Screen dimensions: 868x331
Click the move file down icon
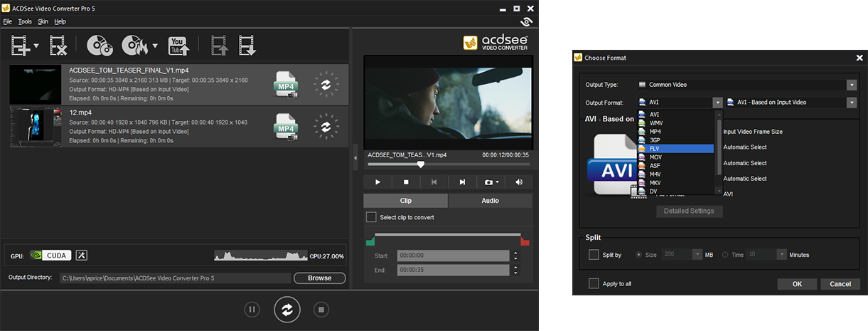coord(247,46)
